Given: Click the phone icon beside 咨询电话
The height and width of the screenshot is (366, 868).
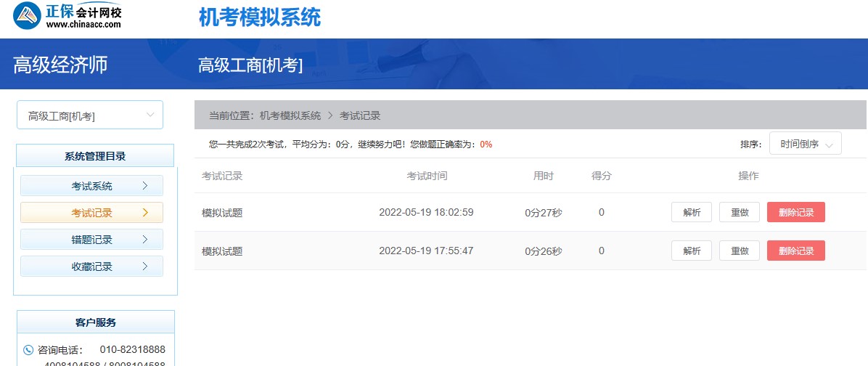Looking at the screenshot, I should [28, 350].
